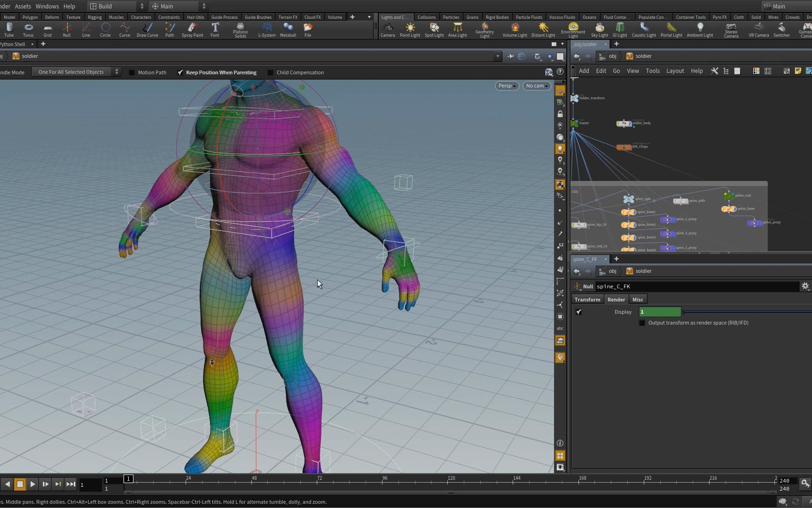
Task: Open the No cam camera dropdown
Action: (x=537, y=86)
